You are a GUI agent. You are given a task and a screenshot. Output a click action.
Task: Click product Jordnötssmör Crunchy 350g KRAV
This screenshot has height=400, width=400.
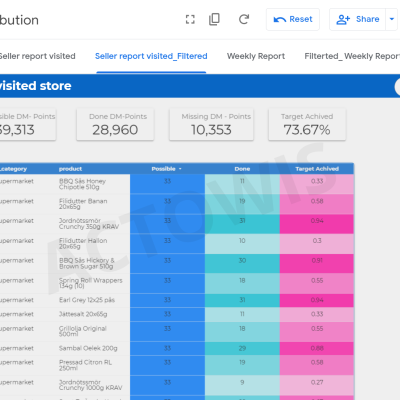pyautogui.click(x=89, y=224)
